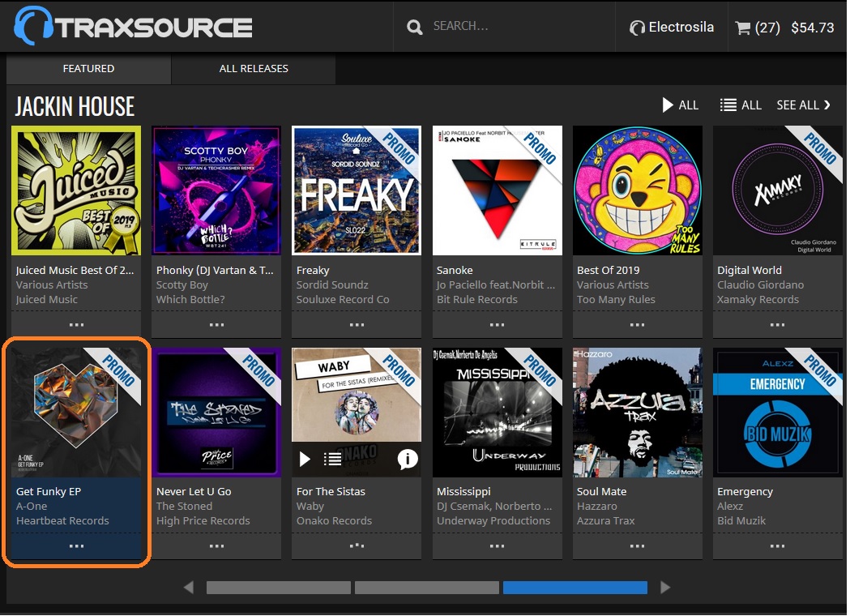Open label Underway Productions

click(x=493, y=520)
